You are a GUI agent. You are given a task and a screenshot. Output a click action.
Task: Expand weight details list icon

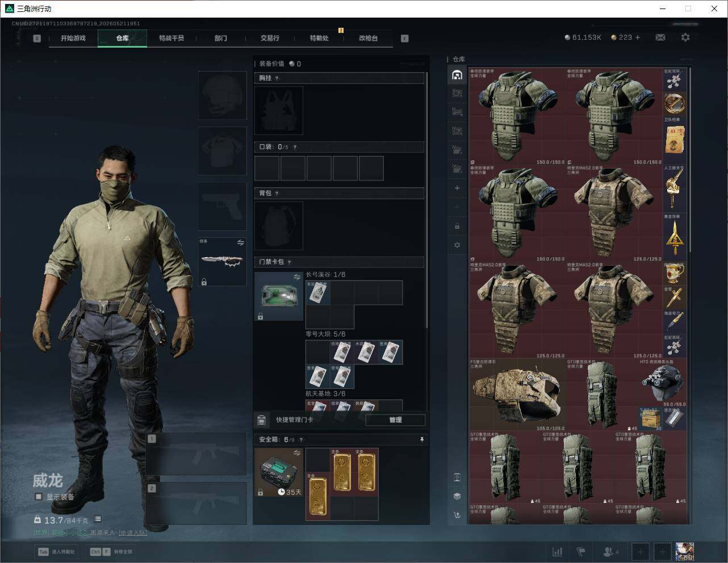tap(98, 519)
